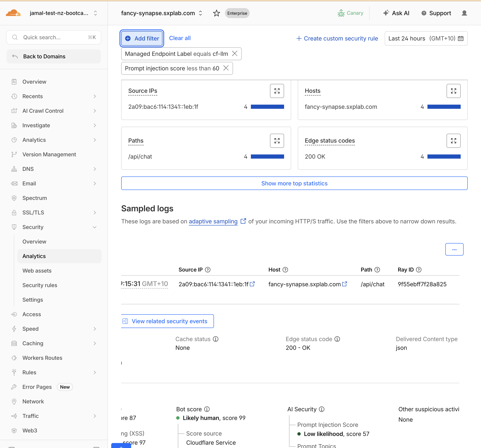Click the Cache status info icon
Screen dimensions: 481x448
[215, 339]
